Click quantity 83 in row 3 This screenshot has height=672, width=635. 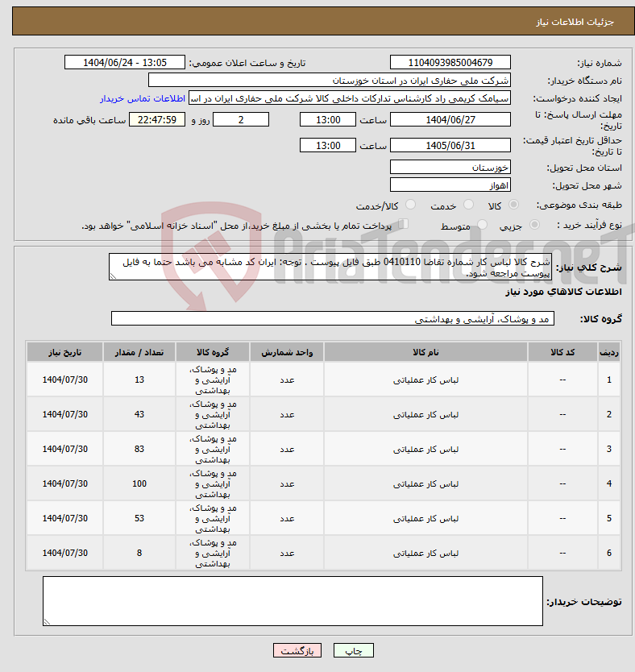tap(139, 449)
